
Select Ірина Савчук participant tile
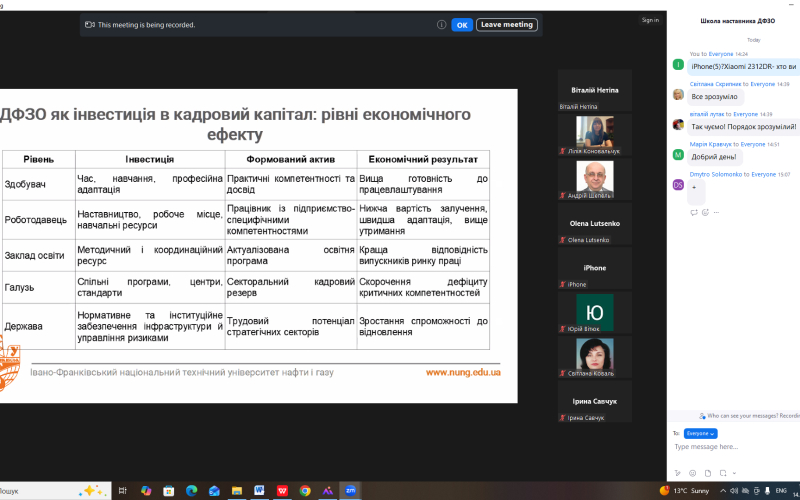[x=594, y=401]
